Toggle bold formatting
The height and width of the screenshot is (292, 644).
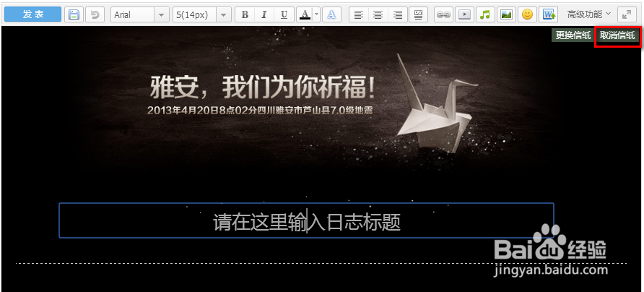245,14
